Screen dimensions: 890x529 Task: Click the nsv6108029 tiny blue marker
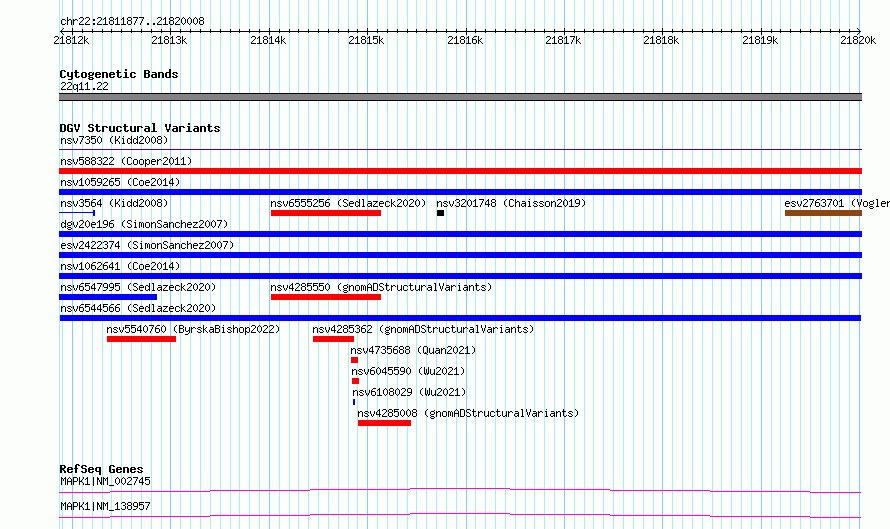tap(354, 402)
